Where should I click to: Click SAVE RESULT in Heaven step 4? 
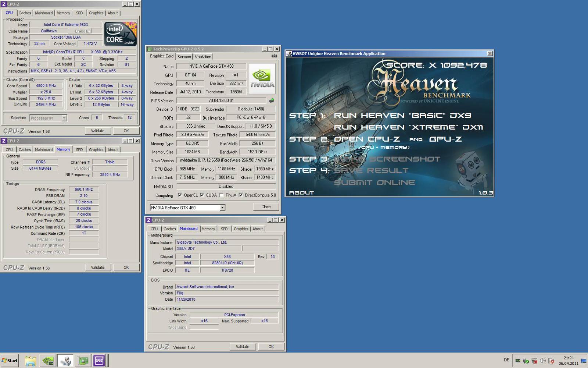tap(371, 171)
